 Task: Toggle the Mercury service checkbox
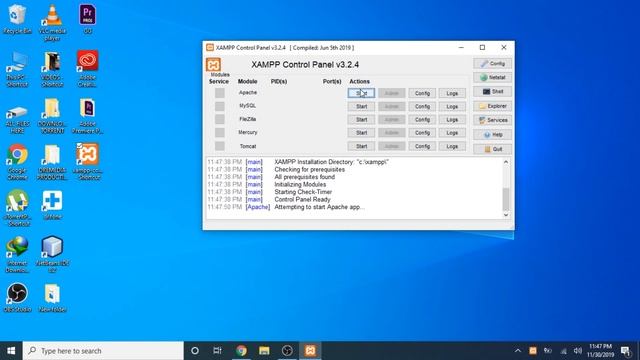coord(220,133)
